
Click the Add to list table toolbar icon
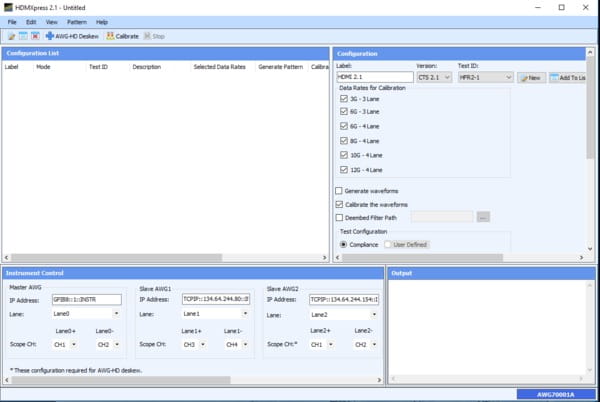(23, 36)
